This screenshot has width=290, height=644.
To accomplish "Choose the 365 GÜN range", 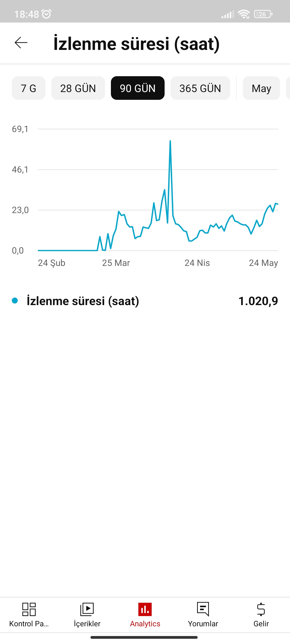I will pos(200,88).
